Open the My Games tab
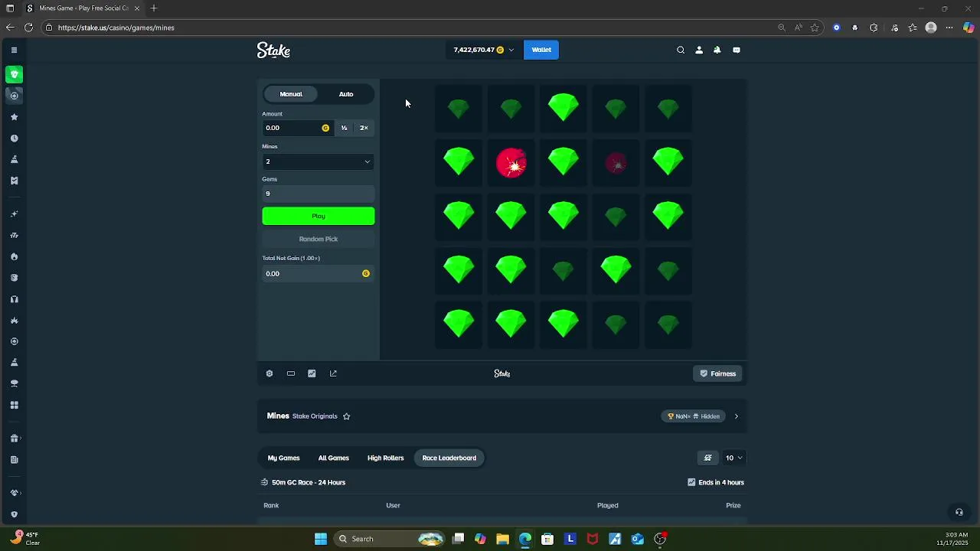 point(283,458)
